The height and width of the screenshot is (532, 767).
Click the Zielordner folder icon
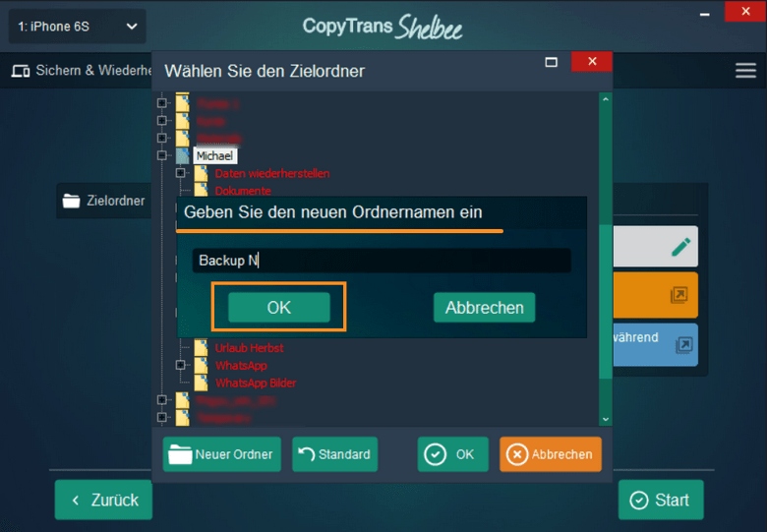(72, 201)
